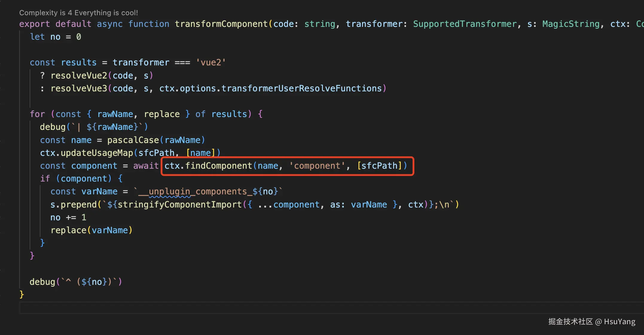Click the transformComponent function name
Screen dimensions: 644x335
click(221, 24)
